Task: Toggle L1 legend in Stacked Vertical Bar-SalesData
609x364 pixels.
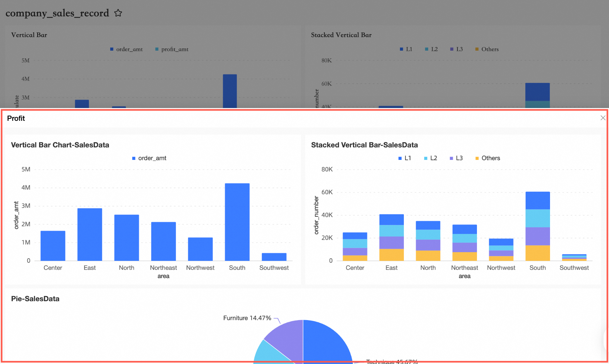Action: coord(405,158)
